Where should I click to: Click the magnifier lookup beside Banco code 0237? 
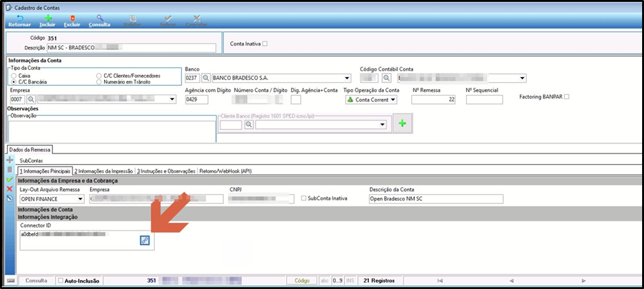[206, 78]
